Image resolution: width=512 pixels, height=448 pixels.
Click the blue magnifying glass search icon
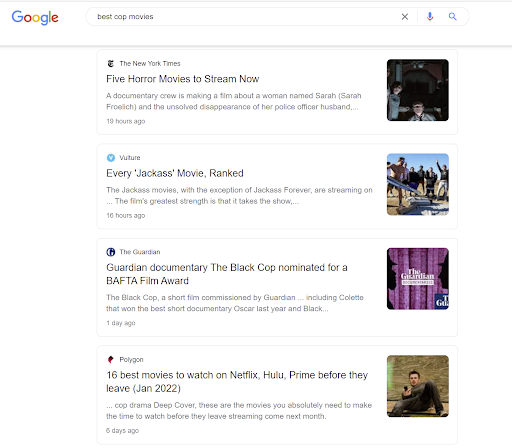click(x=452, y=16)
